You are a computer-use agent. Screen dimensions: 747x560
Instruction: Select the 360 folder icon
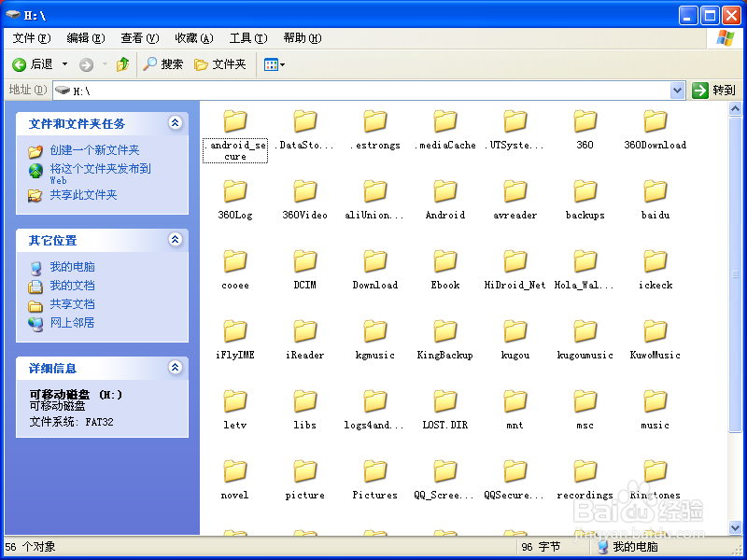point(585,121)
